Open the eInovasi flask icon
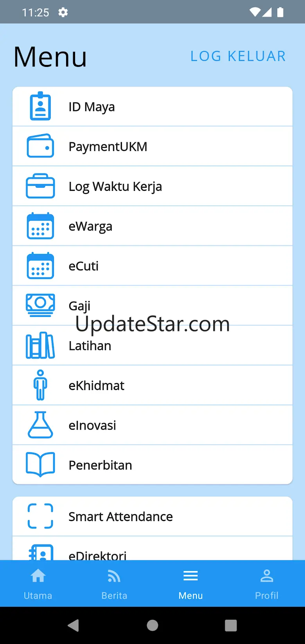305x644 pixels. point(40,425)
